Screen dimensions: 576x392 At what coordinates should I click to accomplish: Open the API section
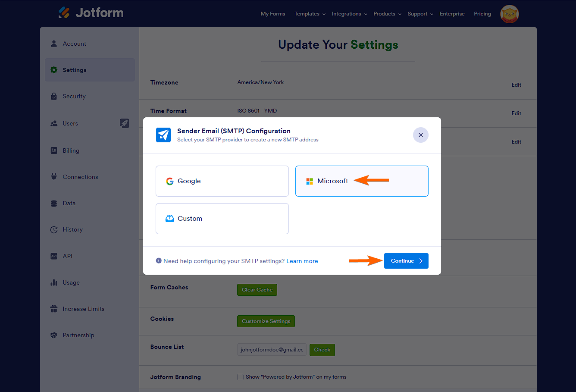tap(90, 256)
